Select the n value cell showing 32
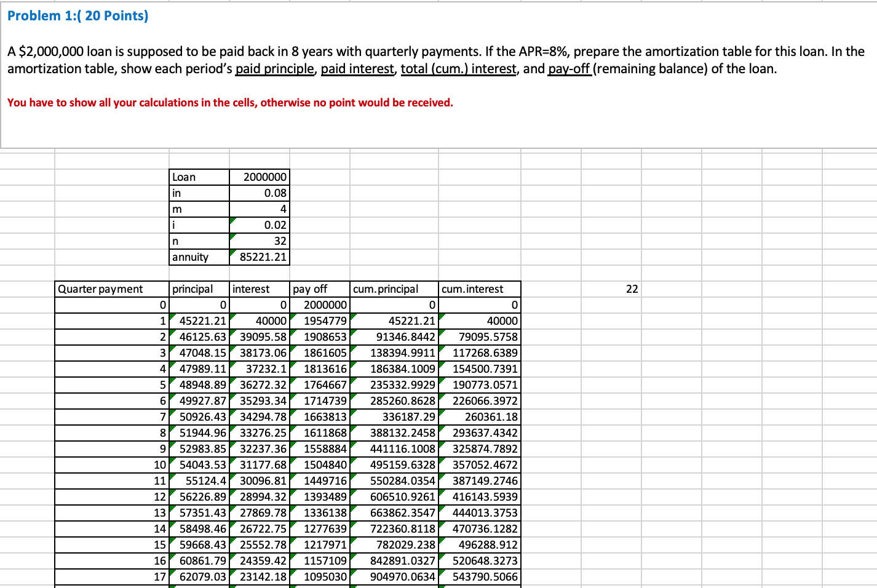Image resolution: width=877 pixels, height=588 pixels. click(260, 241)
